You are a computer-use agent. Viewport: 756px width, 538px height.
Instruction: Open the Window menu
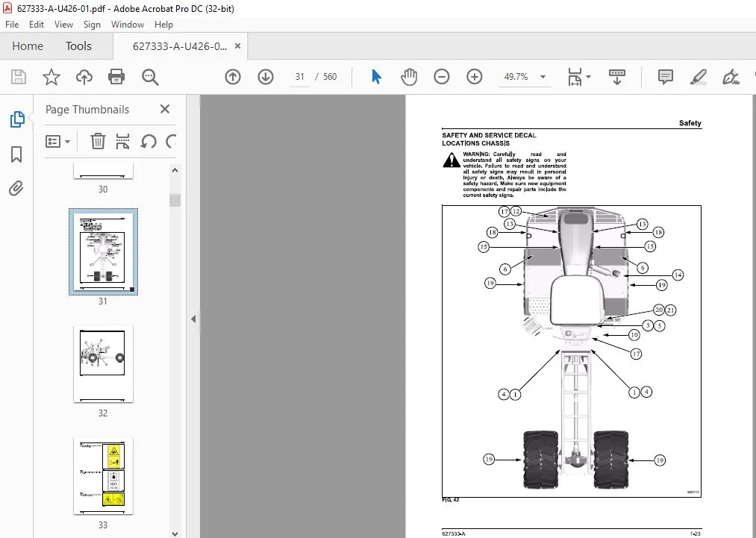point(128,25)
